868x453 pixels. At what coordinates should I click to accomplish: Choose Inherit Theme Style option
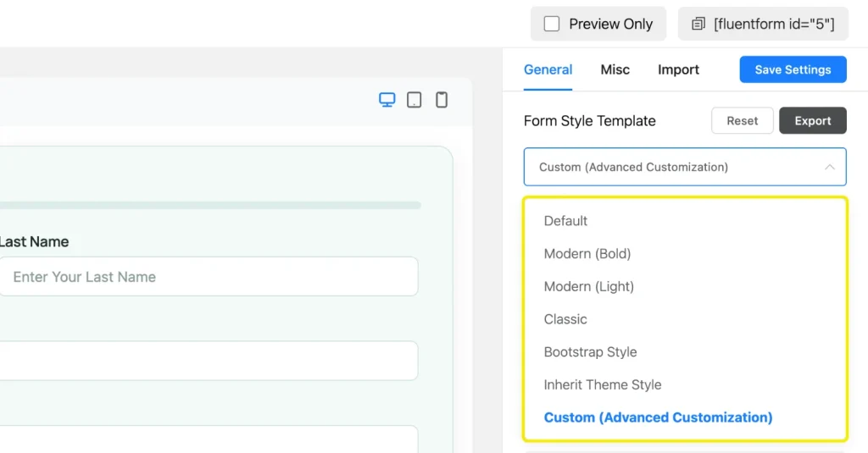685,384
